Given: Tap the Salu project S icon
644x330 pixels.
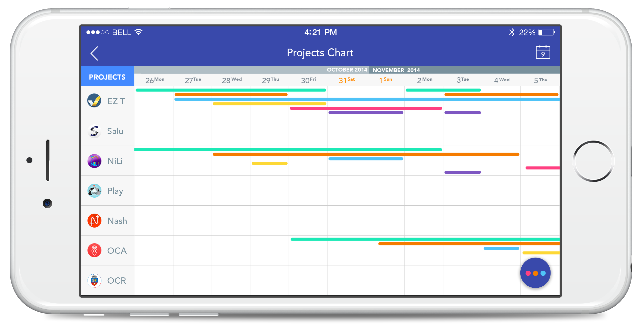Looking at the screenshot, I should click(x=94, y=131).
